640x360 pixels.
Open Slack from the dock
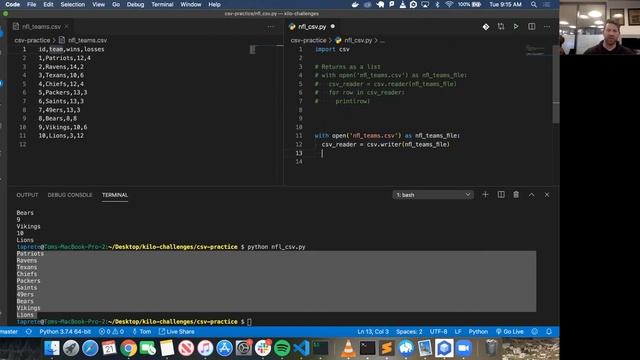263,348
